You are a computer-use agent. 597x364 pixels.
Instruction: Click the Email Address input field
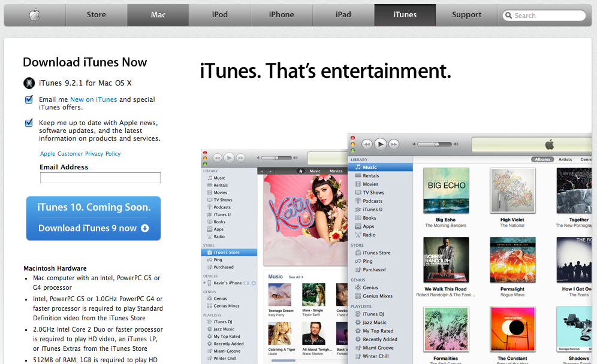tap(100, 177)
